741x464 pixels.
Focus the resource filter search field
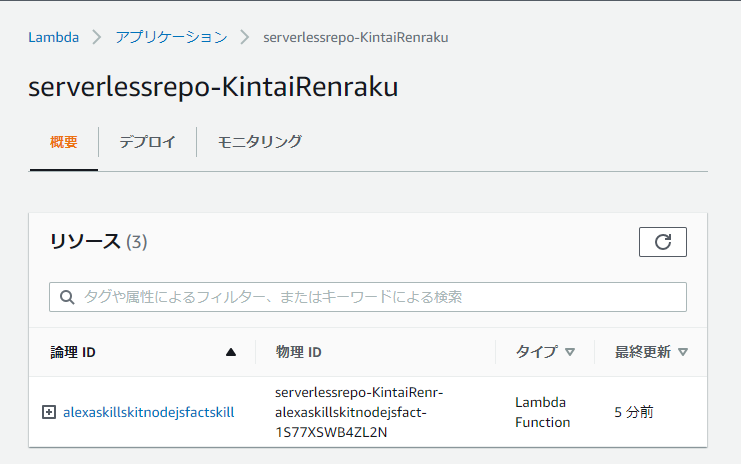click(x=368, y=297)
